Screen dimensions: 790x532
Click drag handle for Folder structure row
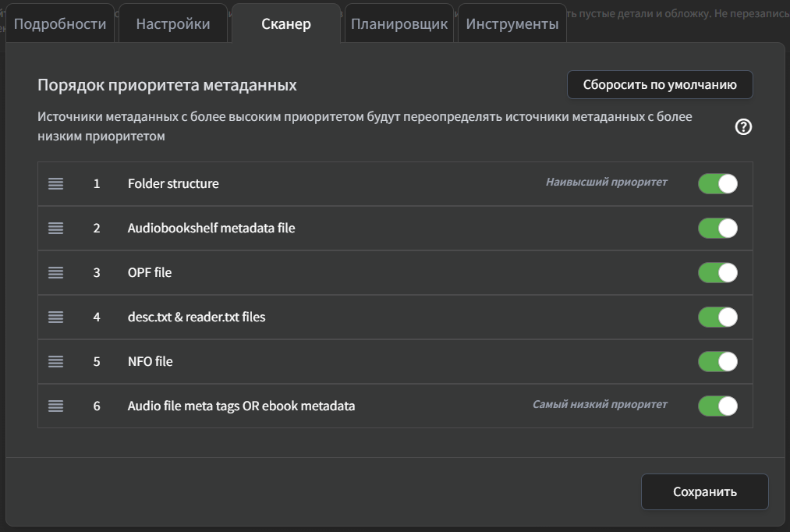pyautogui.click(x=55, y=184)
